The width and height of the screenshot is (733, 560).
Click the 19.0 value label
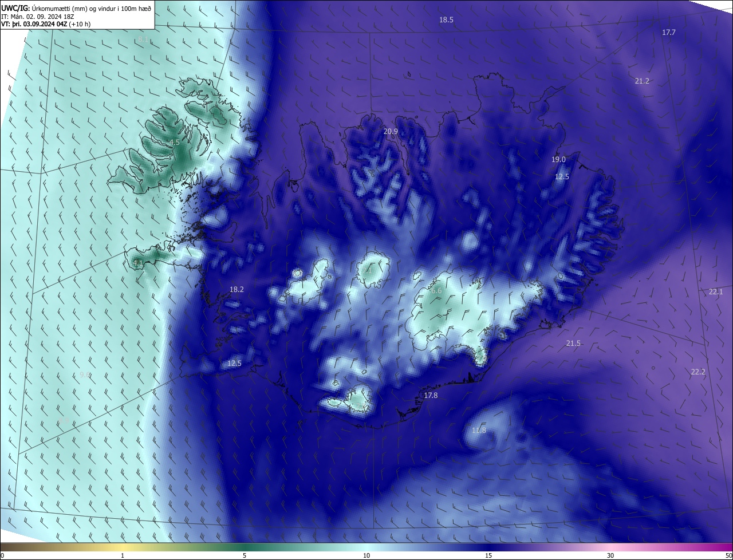[x=558, y=160]
